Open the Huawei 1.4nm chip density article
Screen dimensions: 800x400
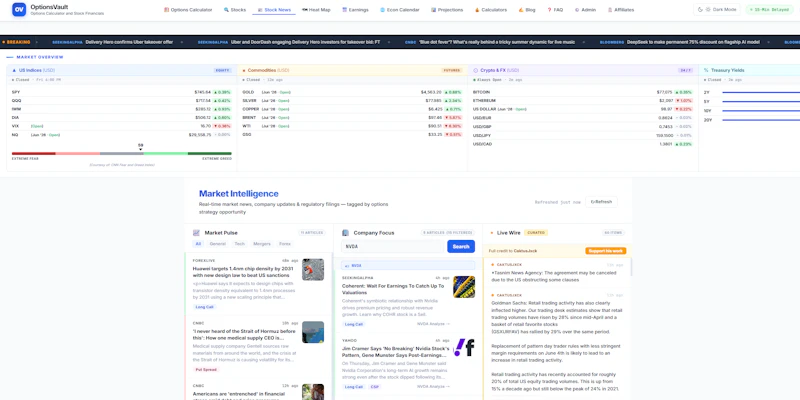pyautogui.click(x=243, y=272)
